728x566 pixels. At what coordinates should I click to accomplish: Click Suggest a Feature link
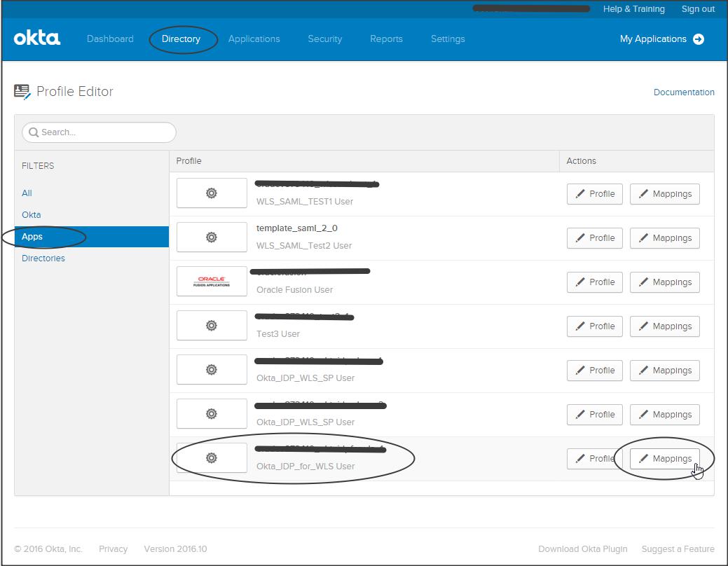click(x=678, y=548)
